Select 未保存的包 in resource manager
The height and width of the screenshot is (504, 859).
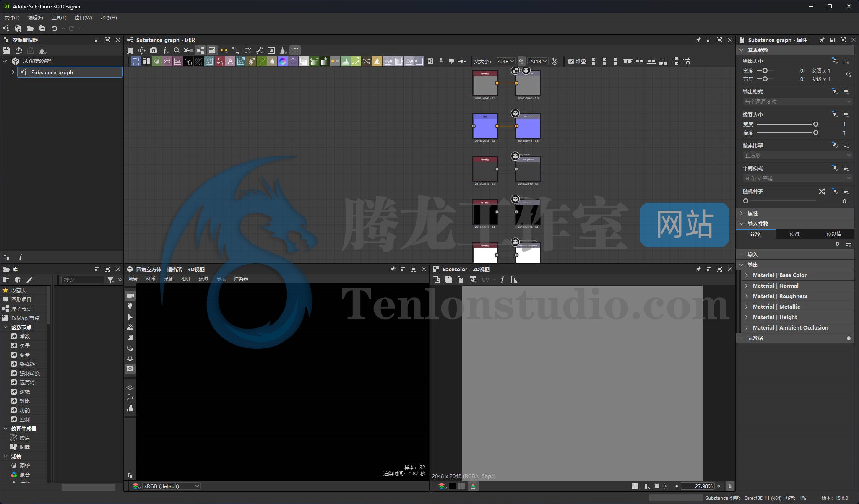click(37, 61)
